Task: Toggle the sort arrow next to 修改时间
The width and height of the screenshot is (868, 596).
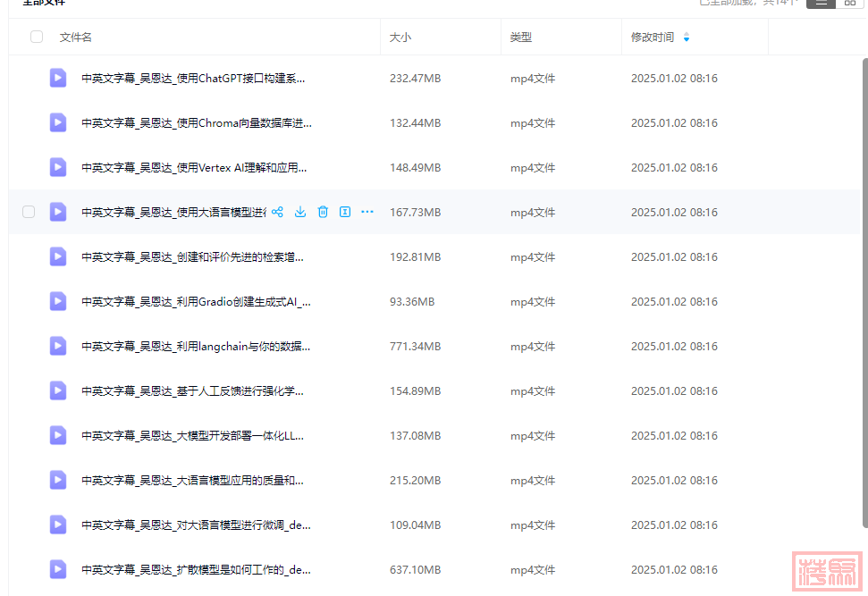Action: click(x=687, y=38)
